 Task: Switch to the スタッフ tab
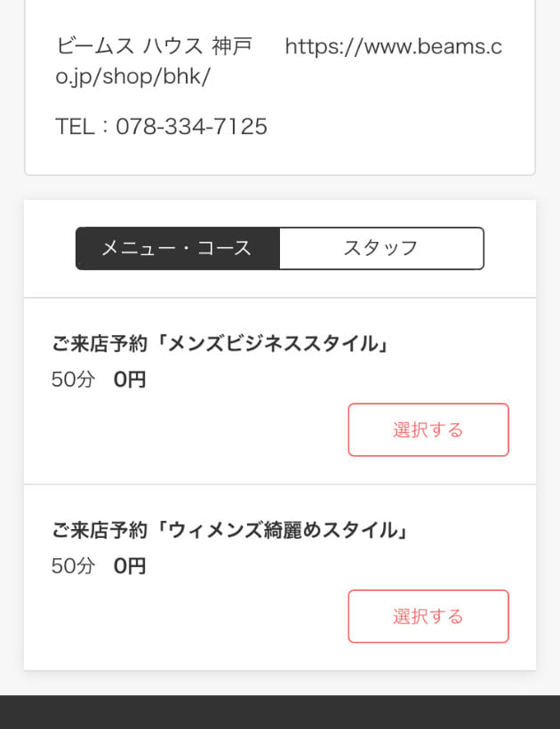380,248
